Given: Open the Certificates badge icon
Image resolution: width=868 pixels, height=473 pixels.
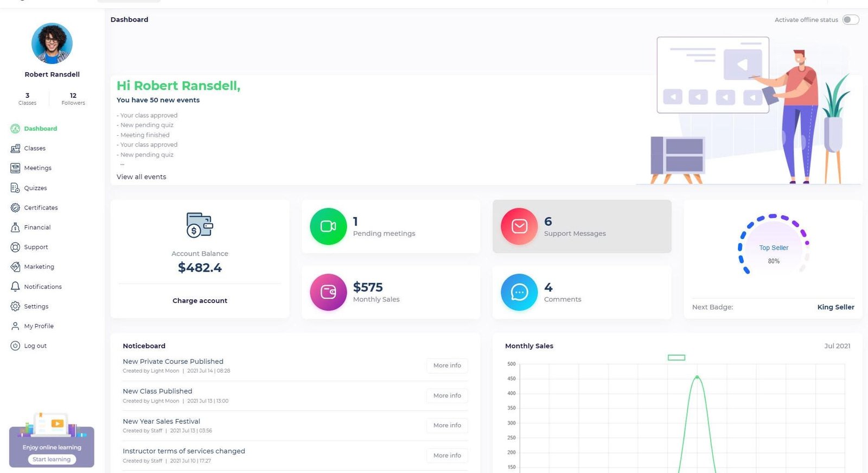Looking at the screenshot, I should (15, 207).
